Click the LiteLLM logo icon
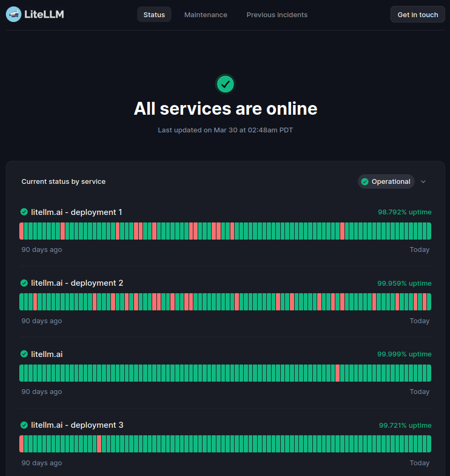The width and height of the screenshot is (450, 476). (13, 14)
